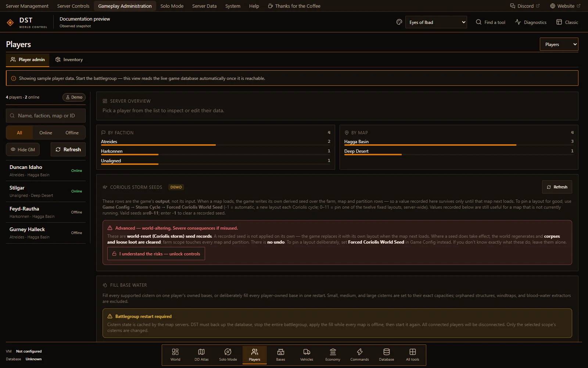The image size is (588, 368).
Task: Open Server Management menu
Action: point(27,6)
